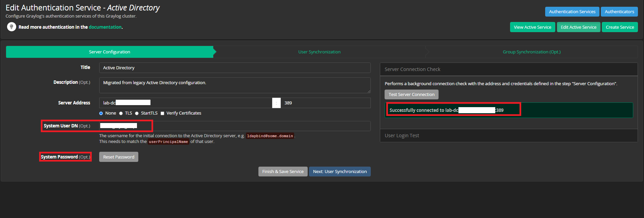The image size is (644, 218).
Task: Expand the User Login Test section
Action: pyautogui.click(x=509, y=136)
